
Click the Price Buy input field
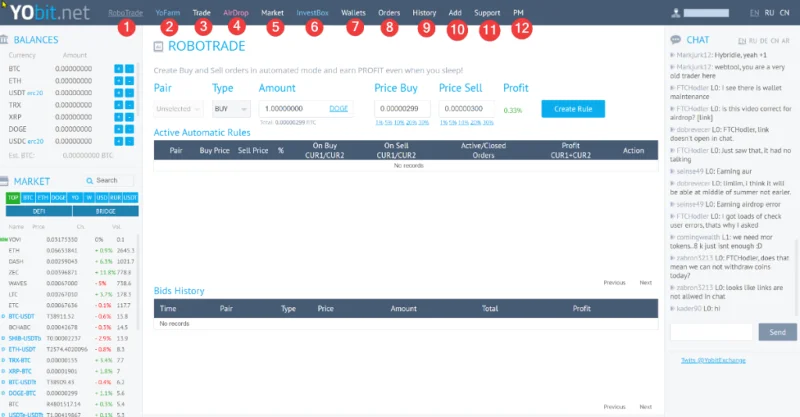(403, 109)
